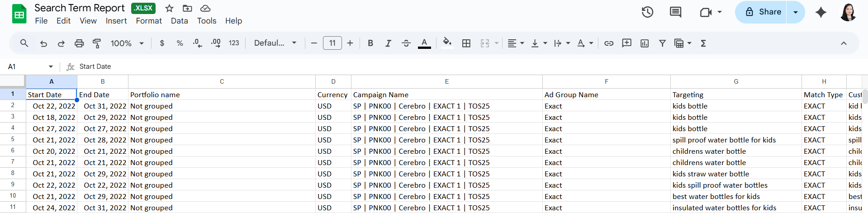This screenshot has height=213, width=868.
Task: Increase font size with plus button
Action: coord(350,43)
